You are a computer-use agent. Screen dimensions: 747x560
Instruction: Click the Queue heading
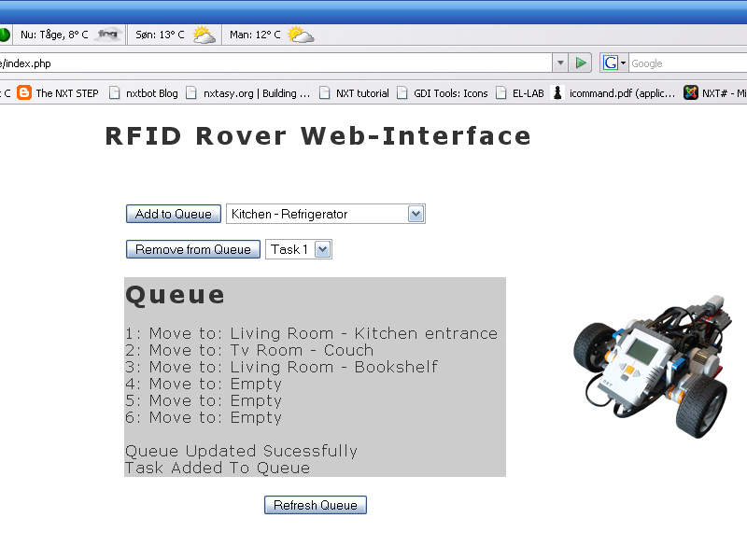coord(175,295)
